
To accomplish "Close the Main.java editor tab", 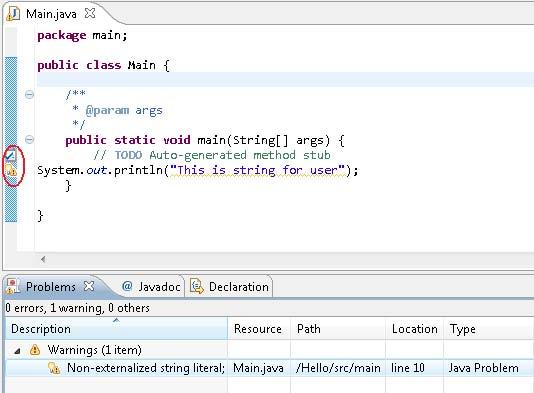I will tap(90, 13).
